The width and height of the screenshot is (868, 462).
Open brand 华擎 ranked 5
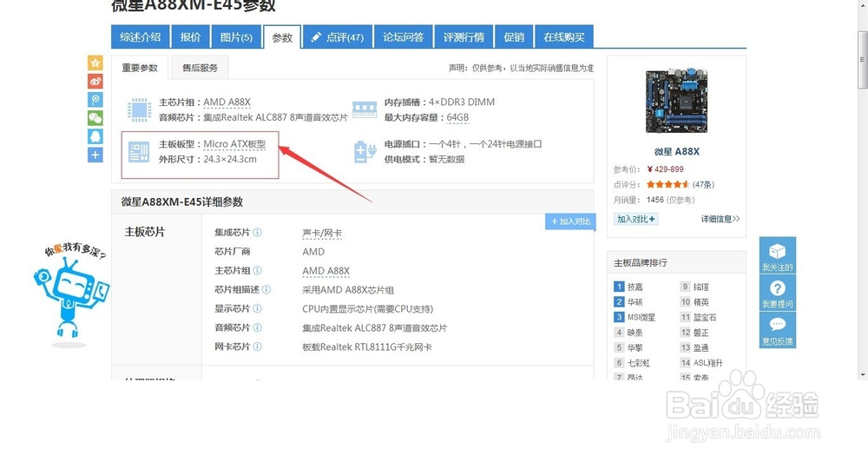pyautogui.click(x=635, y=348)
